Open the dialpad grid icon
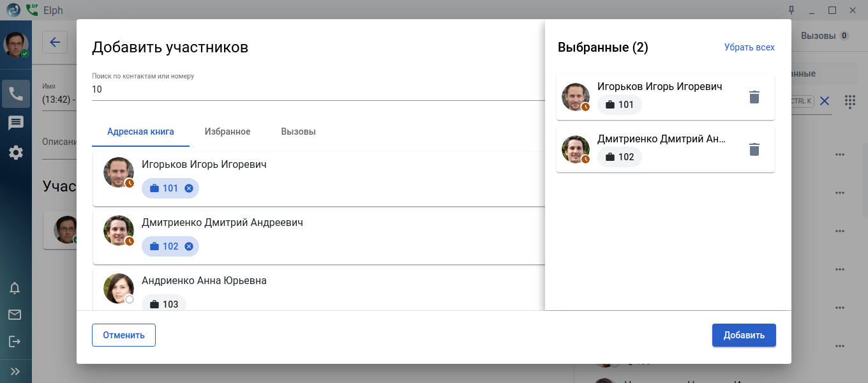 (849, 101)
